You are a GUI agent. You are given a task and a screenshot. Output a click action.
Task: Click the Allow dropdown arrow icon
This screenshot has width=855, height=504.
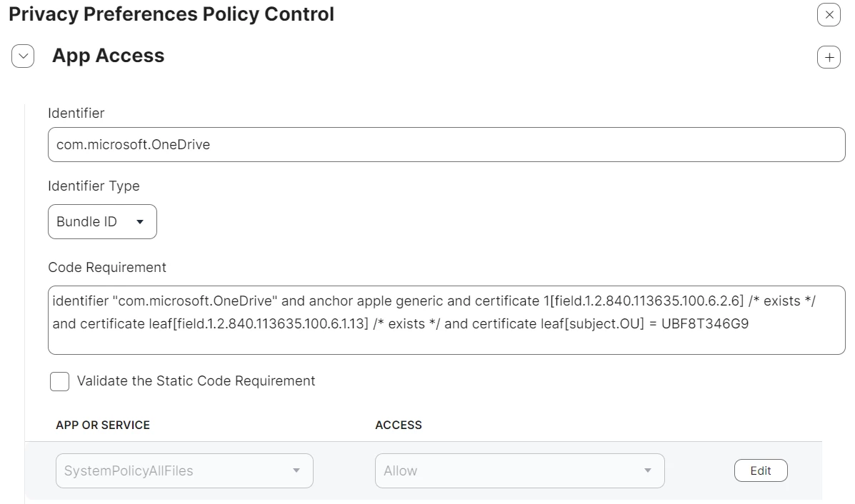647,470
